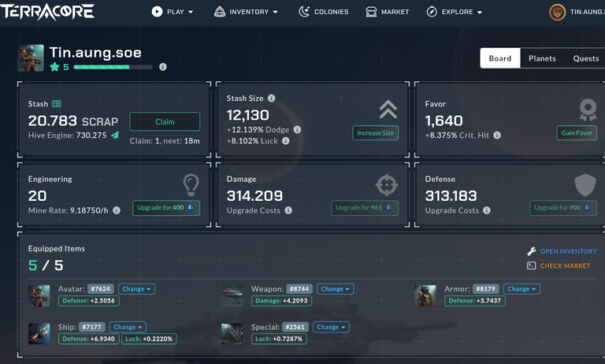The image size is (605, 364).
Task: Click the "Damage: +4.2093" stat tag
Action: point(281,301)
